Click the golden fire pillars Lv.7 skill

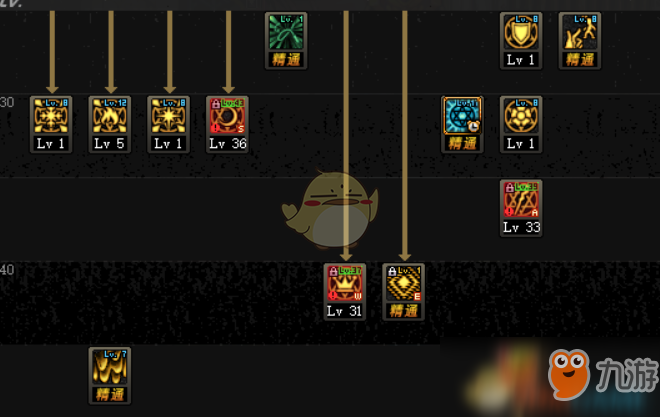coord(110,367)
